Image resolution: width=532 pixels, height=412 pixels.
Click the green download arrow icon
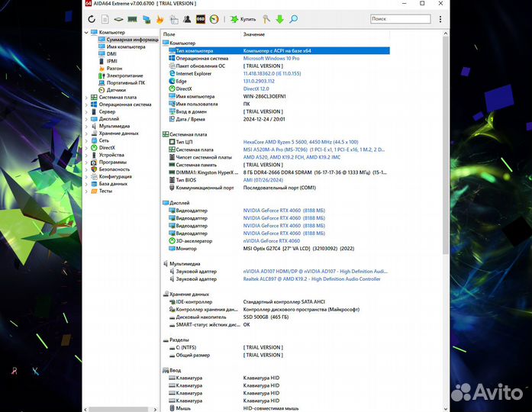point(280,19)
